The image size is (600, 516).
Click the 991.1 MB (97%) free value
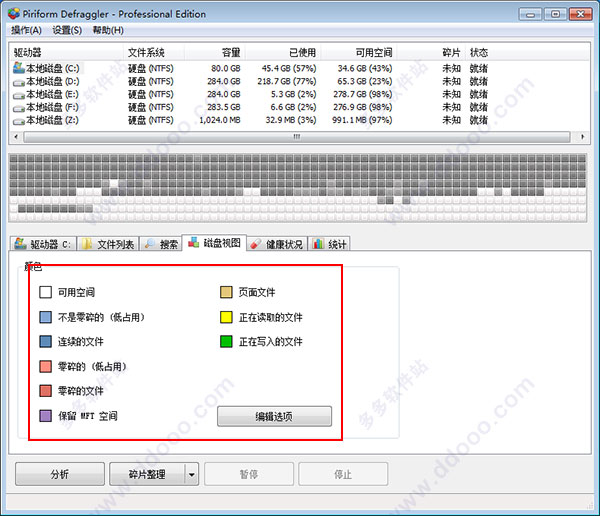pyautogui.click(x=362, y=120)
